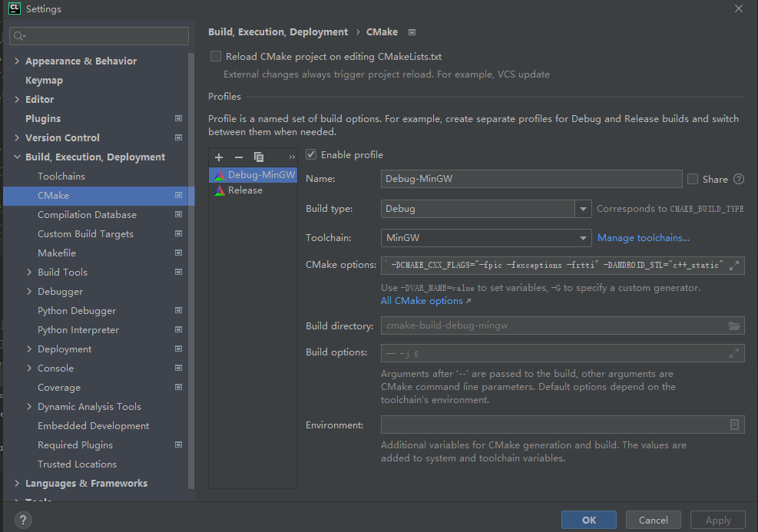Copy the selected CMake profile
Viewport: 758px width, 532px height.
(259, 157)
